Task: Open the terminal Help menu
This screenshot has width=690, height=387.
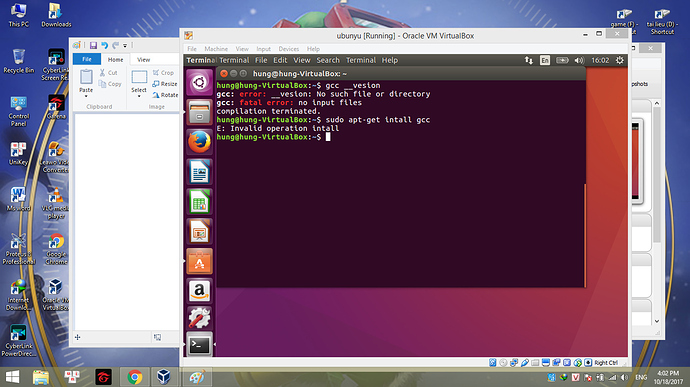Action: coord(389,60)
